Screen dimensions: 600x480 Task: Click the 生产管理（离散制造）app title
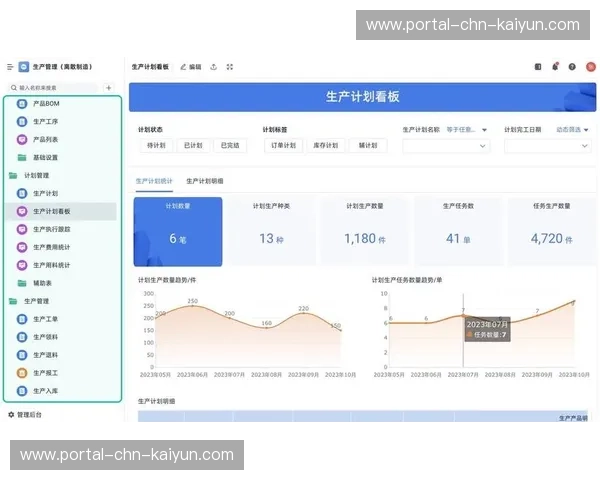point(62,67)
